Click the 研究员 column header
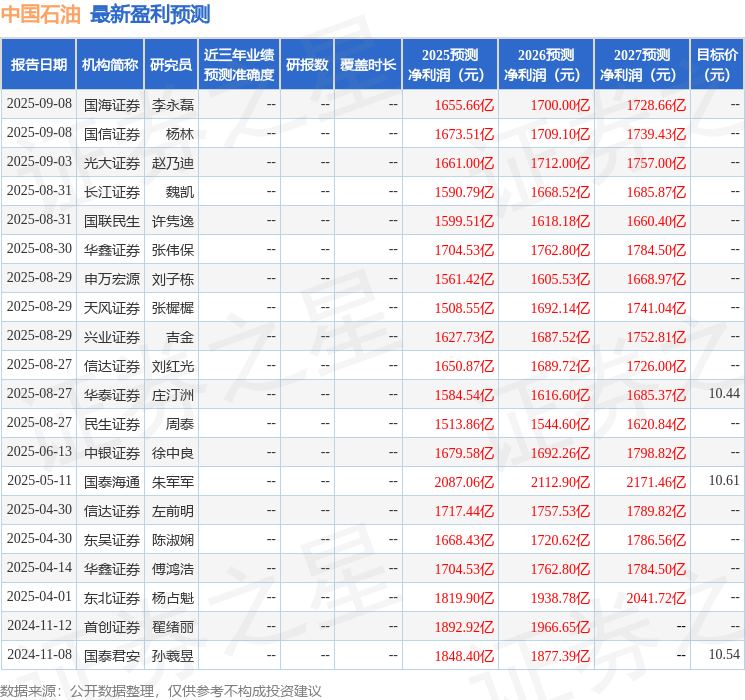 pos(171,65)
